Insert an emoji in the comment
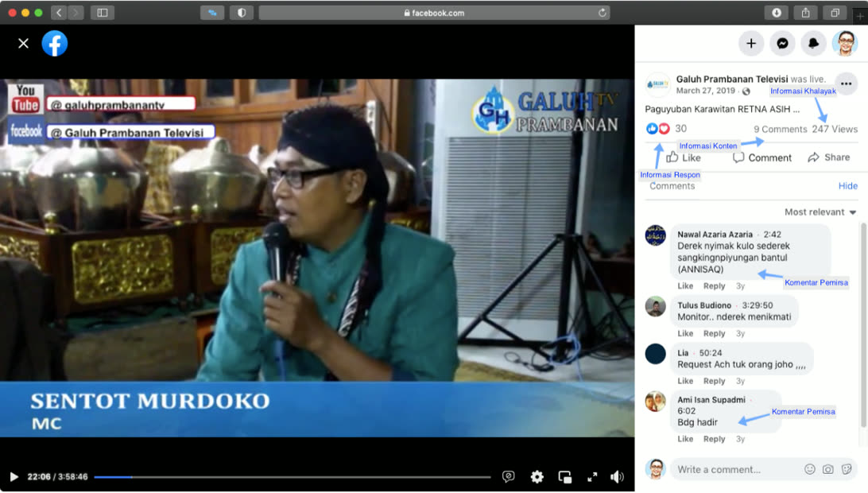Image resolution: width=868 pixels, height=493 pixels. pyautogui.click(x=809, y=470)
